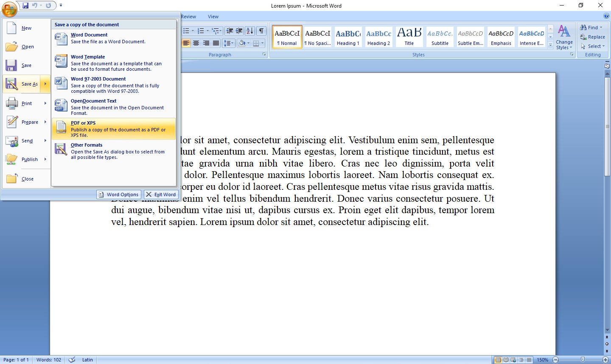Apply the Title style
This screenshot has height=364, width=611.
[409, 37]
